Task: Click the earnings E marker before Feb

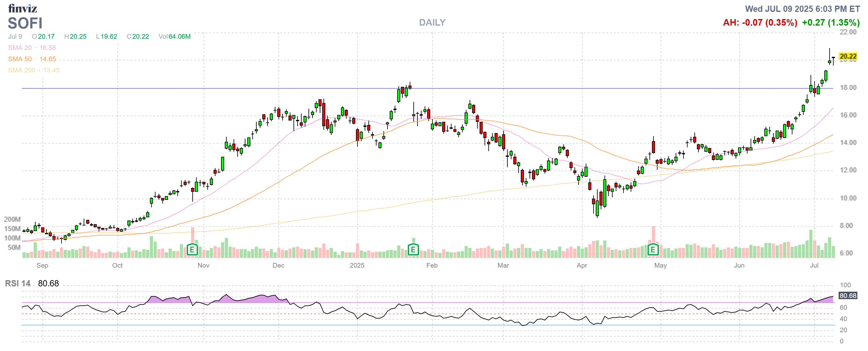Action: tap(413, 250)
